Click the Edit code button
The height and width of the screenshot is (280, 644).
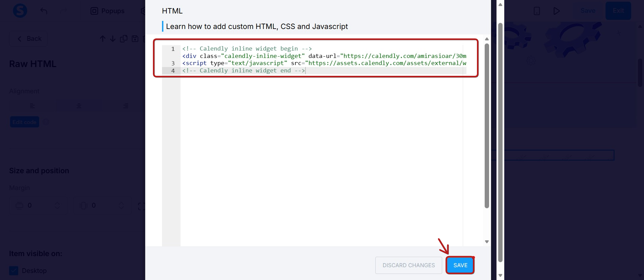coord(25,122)
